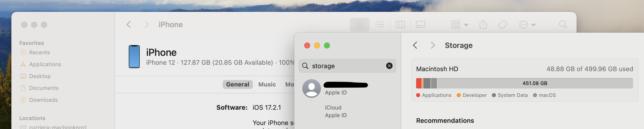Go back in System Settings

pos(415,45)
